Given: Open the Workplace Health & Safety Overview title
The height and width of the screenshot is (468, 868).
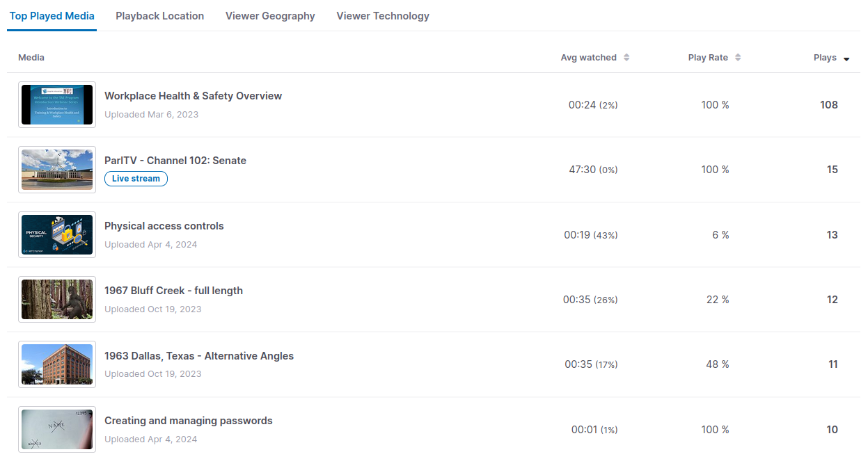Looking at the screenshot, I should (x=193, y=96).
